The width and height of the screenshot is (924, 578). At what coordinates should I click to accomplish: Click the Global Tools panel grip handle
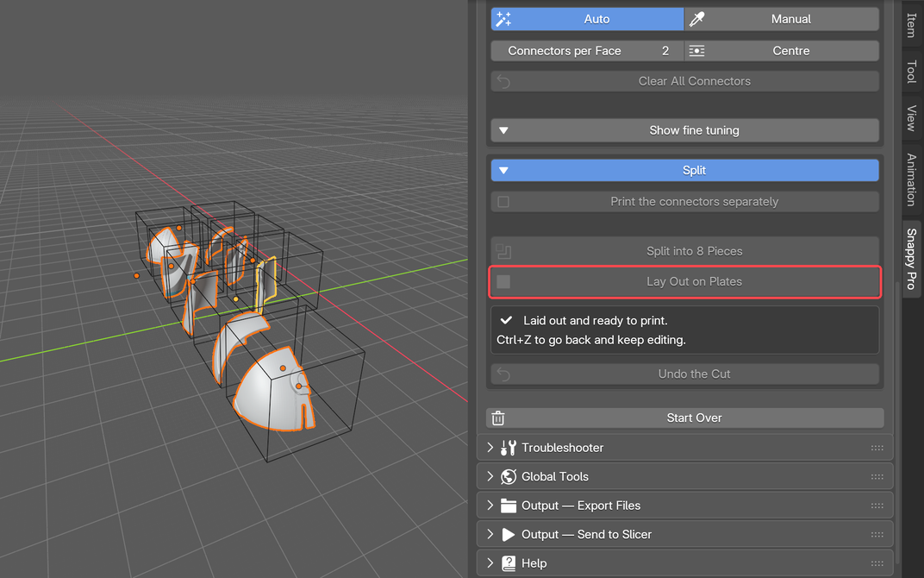coord(877,476)
